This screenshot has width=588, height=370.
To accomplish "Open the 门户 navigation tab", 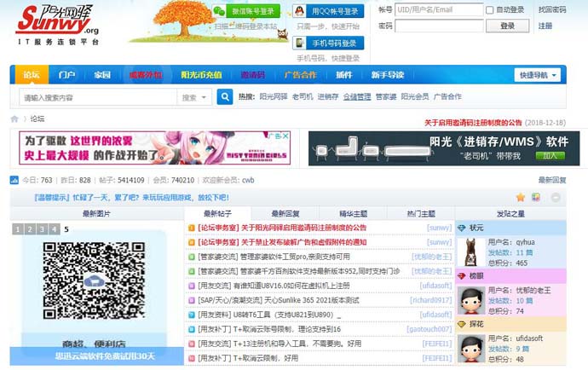I will [x=67, y=75].
